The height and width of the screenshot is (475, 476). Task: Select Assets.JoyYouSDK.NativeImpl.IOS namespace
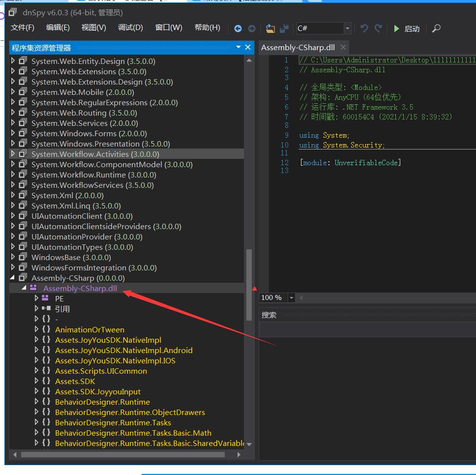coord(116,360)
